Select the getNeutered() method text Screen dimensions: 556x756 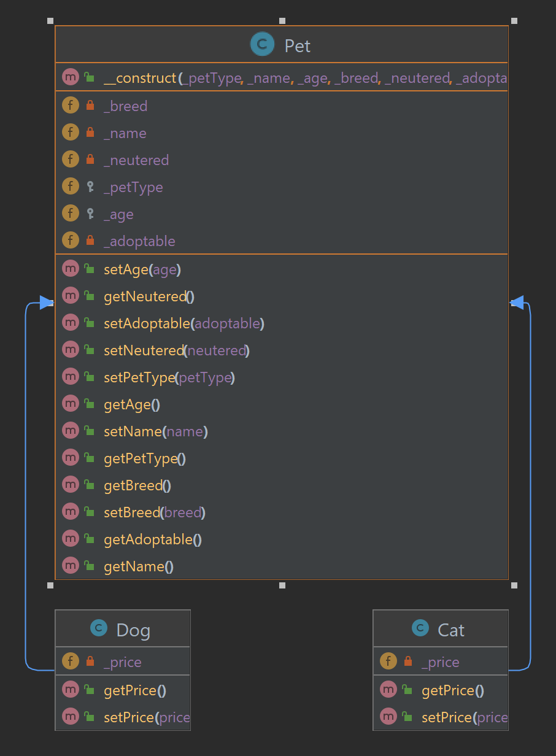tap(149, 296)
